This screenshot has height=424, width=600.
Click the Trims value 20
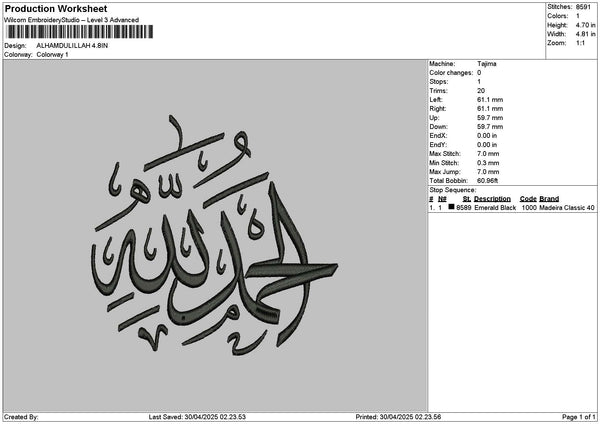point(481,91)
